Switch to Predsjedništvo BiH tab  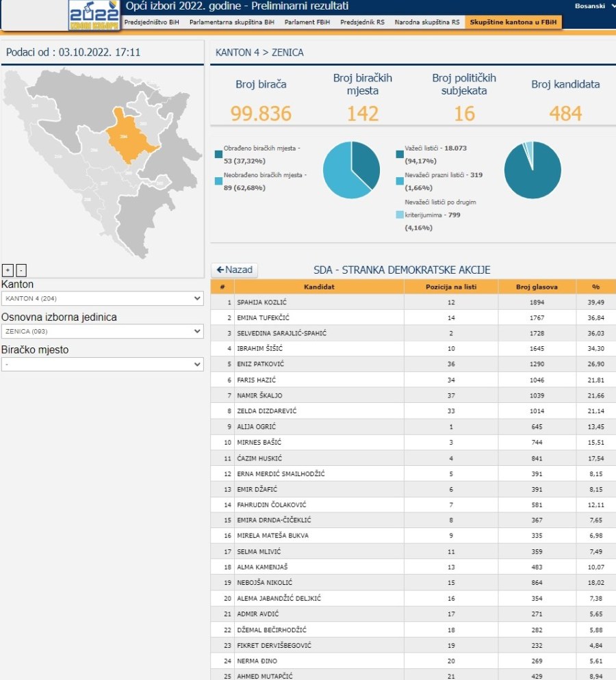click(x=151, y=23)
